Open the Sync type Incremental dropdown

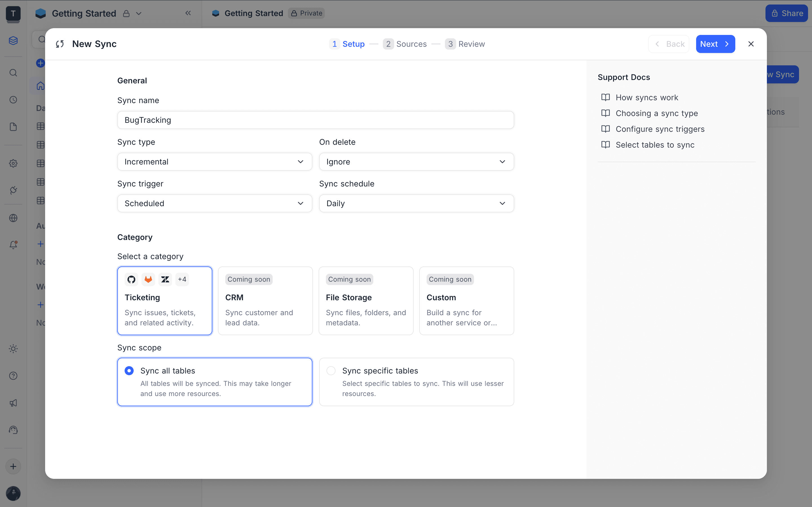pyautogui.click(x=214, y=162)
